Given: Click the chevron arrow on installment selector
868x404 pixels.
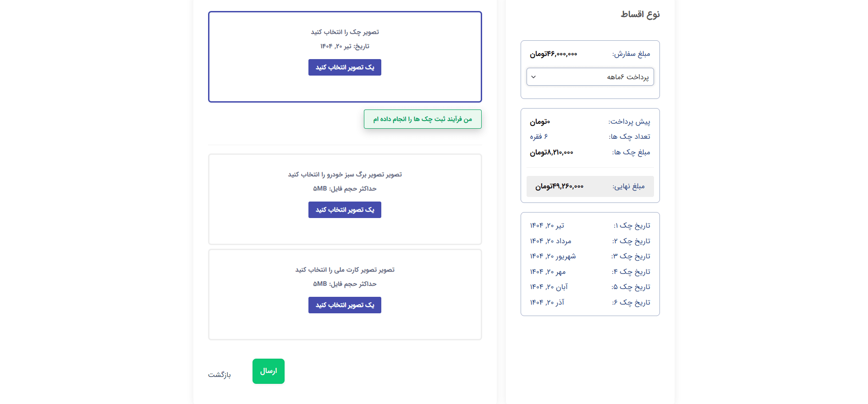Looking at the screenshot, I should [x=533, y=77].
